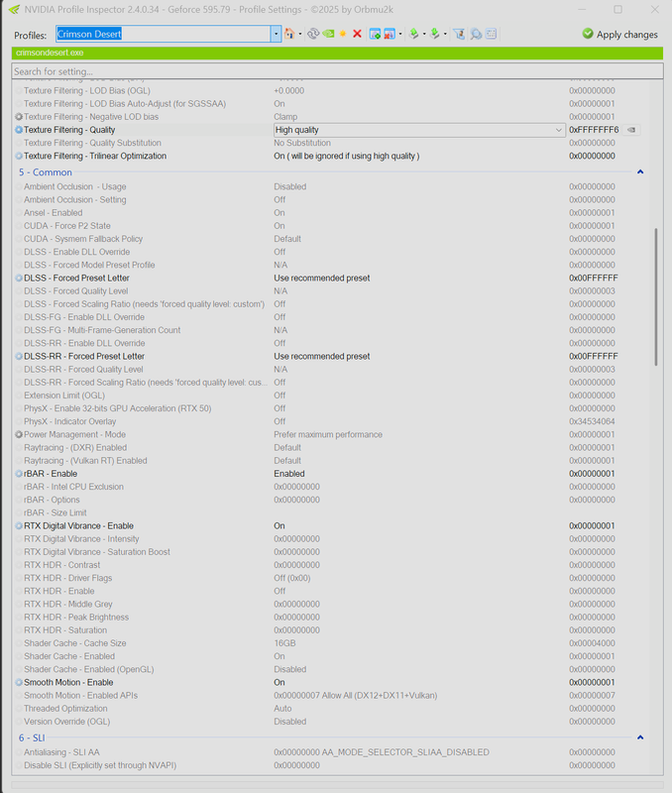Open the dropdown arrow next to the remove application icon
The image size is (672, 793).
click(x=400, y=34)
